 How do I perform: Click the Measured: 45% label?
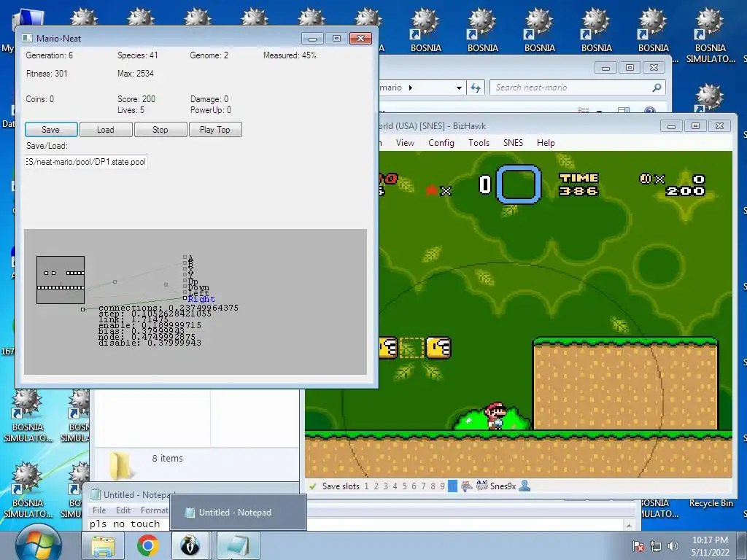(290, 55)
